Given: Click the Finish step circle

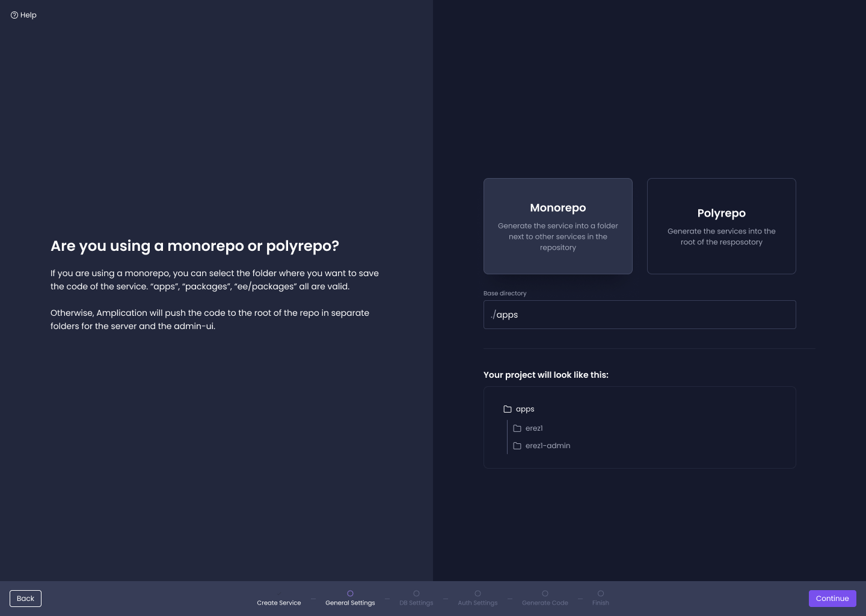Looking at the screenshot, I should coord(601,594).
